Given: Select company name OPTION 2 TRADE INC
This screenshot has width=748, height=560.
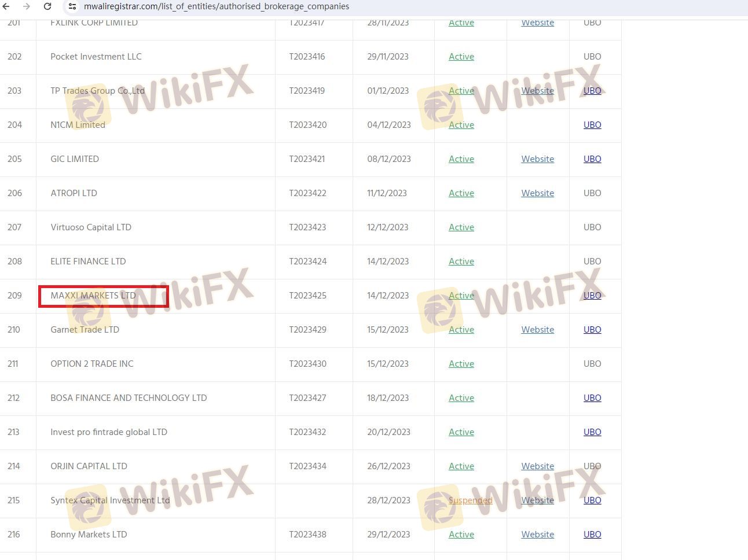Looking at the screenshot, I should tap(92, 364).
